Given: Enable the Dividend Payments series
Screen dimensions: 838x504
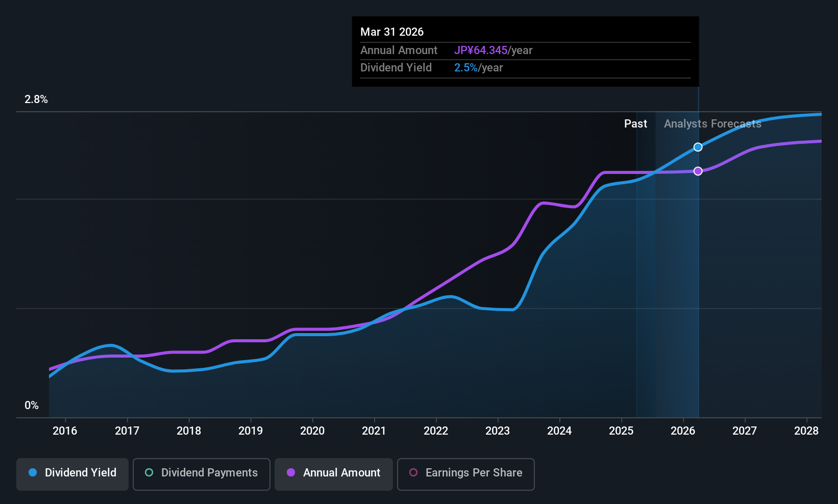Looking at the screenshot, I should (202, 474).
